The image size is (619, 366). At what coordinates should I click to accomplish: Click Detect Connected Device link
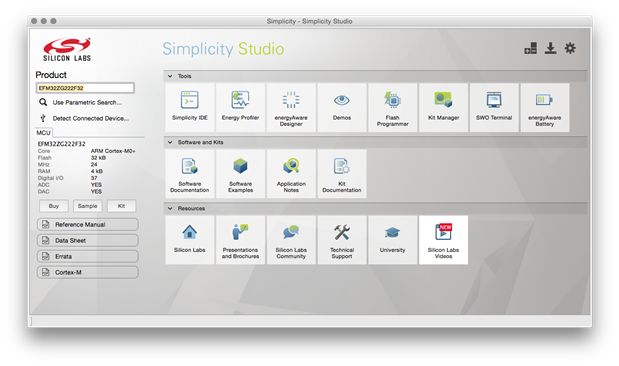[x=91, y=118]
